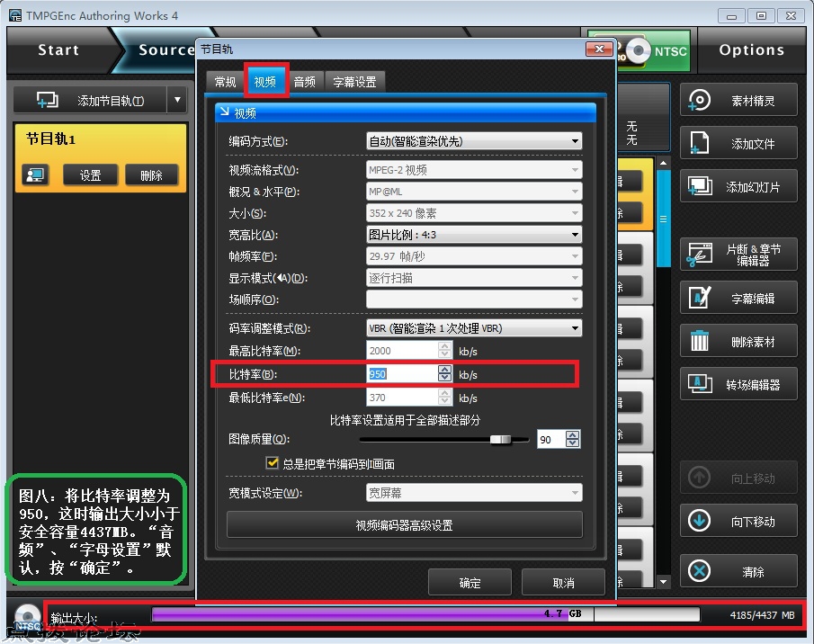The image size is (814, 644).
Task: Open the 宽模式设定 dropdown
Action: point(474,493)
